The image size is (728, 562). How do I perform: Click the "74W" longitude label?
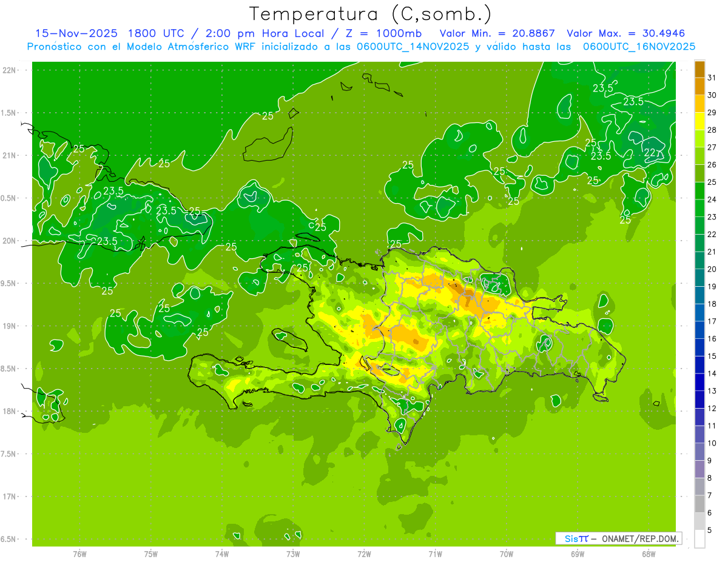222,554
